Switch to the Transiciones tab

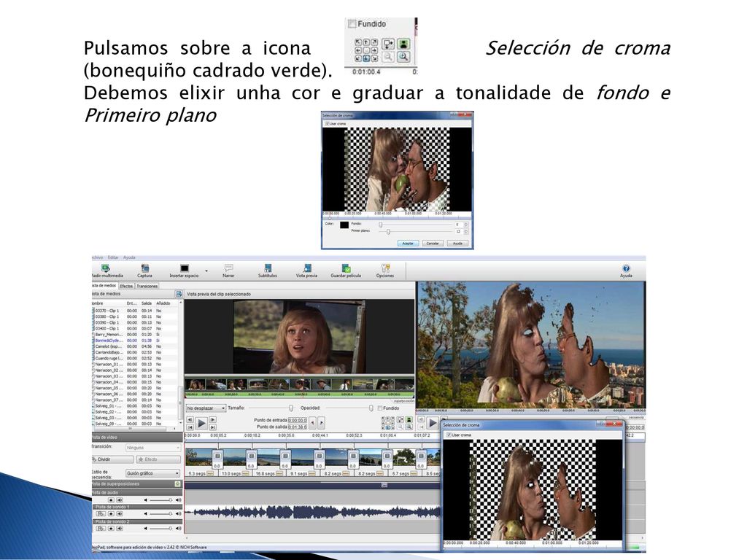[147, 286]
